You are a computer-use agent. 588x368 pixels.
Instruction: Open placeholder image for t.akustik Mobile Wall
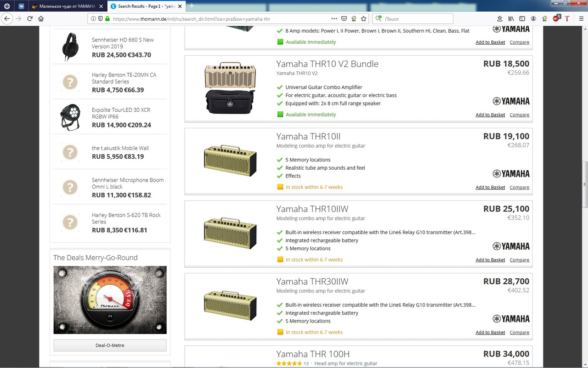(70, 152)
